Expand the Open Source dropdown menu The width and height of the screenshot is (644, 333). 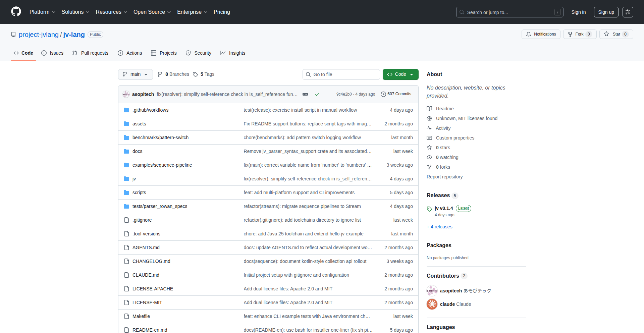tap(152, 12)
